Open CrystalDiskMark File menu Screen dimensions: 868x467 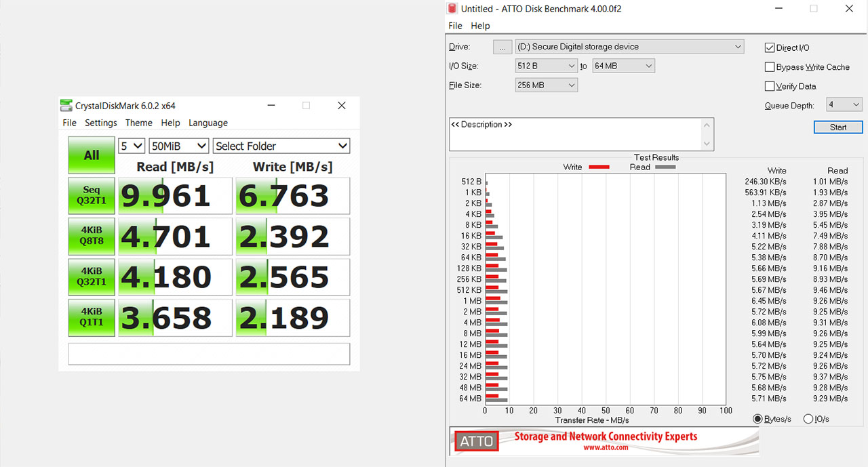(x=70, y=123)
